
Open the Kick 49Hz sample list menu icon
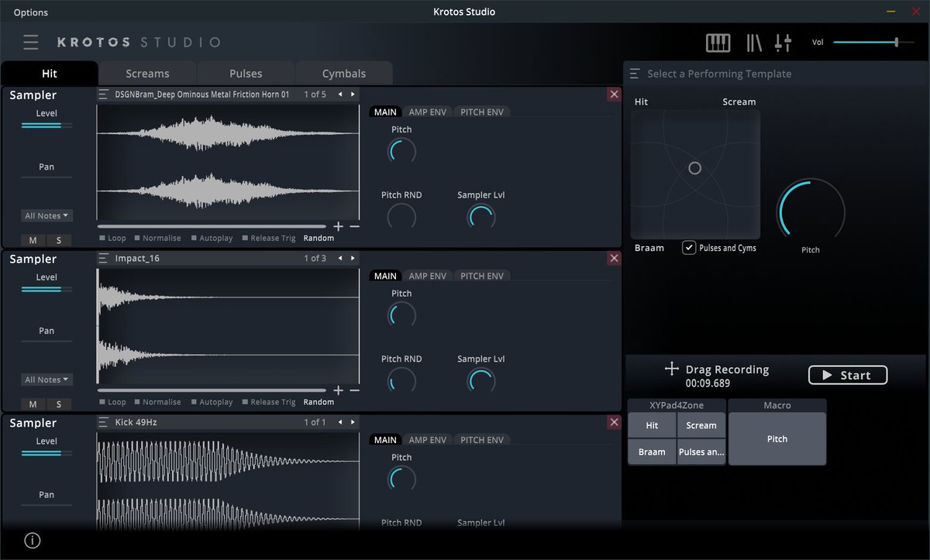coord(103,422)
